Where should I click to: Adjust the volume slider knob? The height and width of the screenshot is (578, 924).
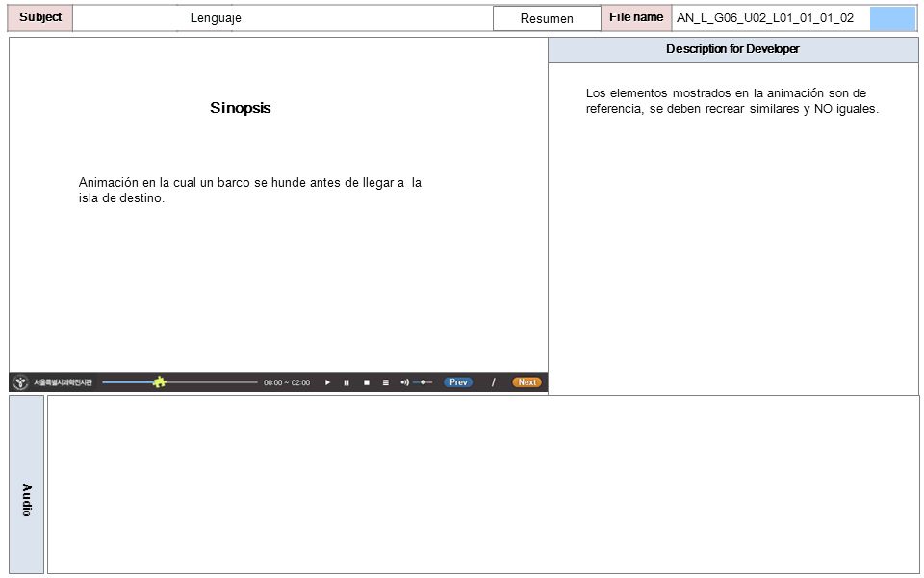coord(423,382)
